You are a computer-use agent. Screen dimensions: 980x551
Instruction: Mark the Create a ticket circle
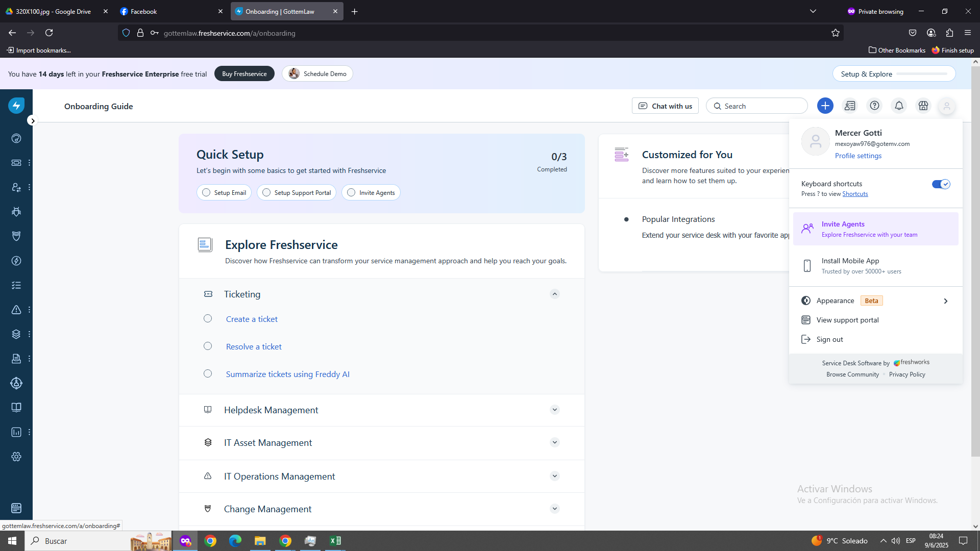click(x=208, y=318)
